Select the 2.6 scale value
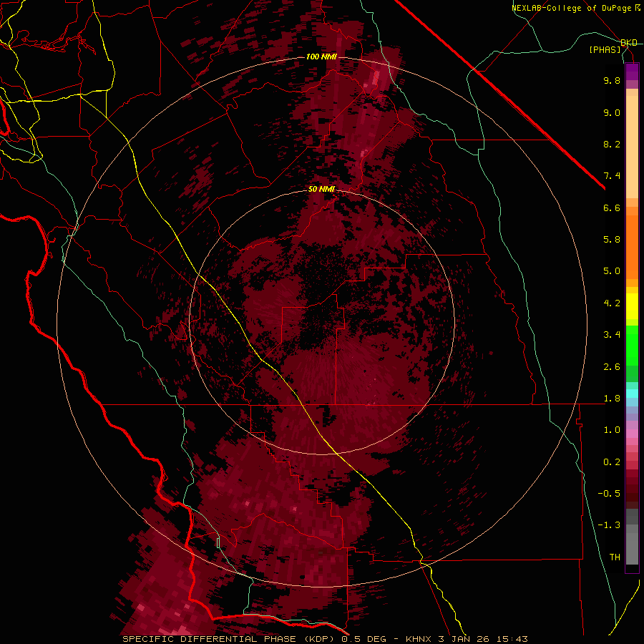This screenshot has height=644, width=644. [x=612, y=367]
